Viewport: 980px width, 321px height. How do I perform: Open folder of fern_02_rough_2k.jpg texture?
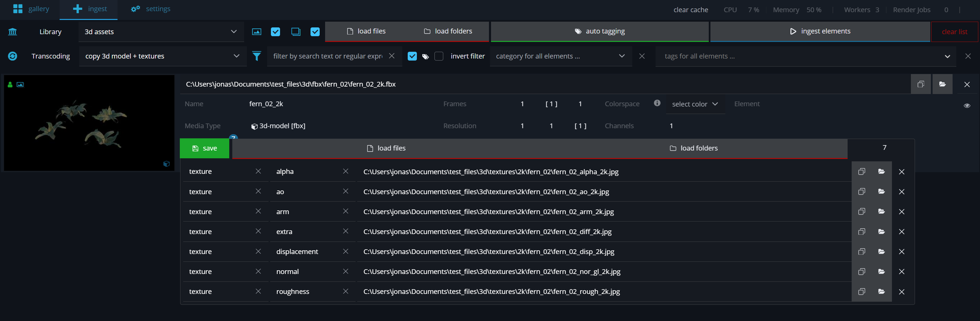coord(881,292)
